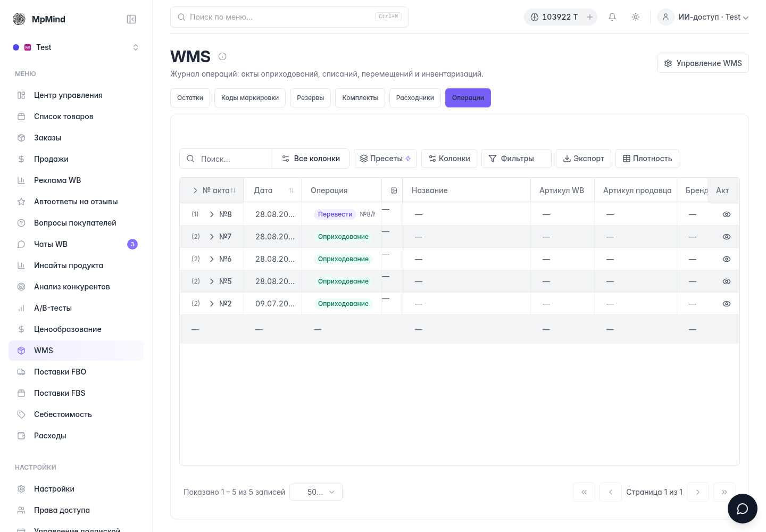The image size is (766, 532).
Task: Click the image column header icon
Action: [x=394, y=190]
